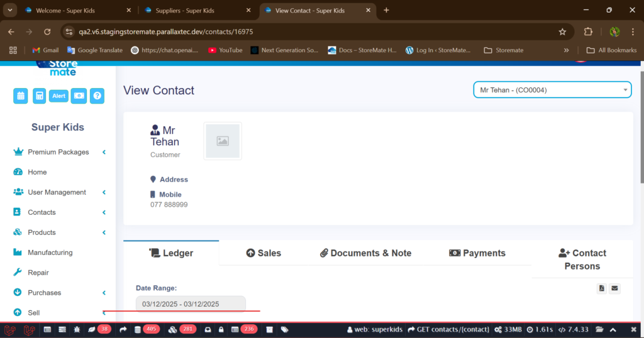Open debugbar database queries icon with 405
644x338 pixels.
147,329
